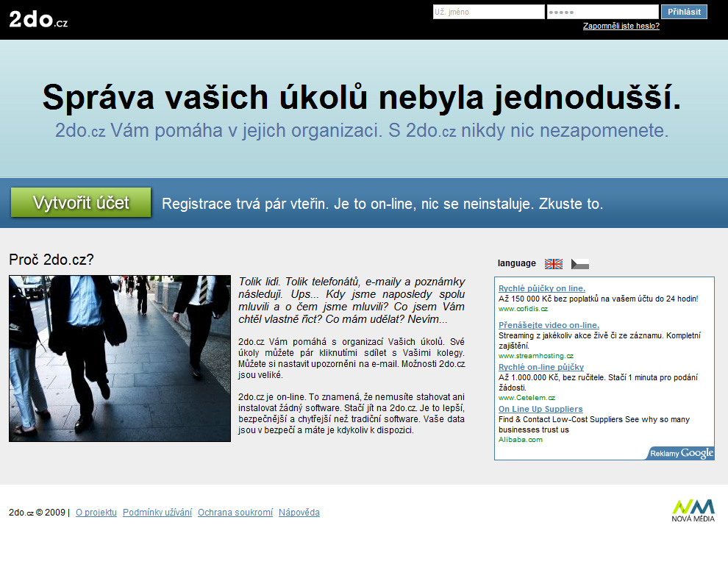Open the 'Zapomněli jste heslo?' link
This screenshot has width=728, height=581.
[x=621, y=26]
